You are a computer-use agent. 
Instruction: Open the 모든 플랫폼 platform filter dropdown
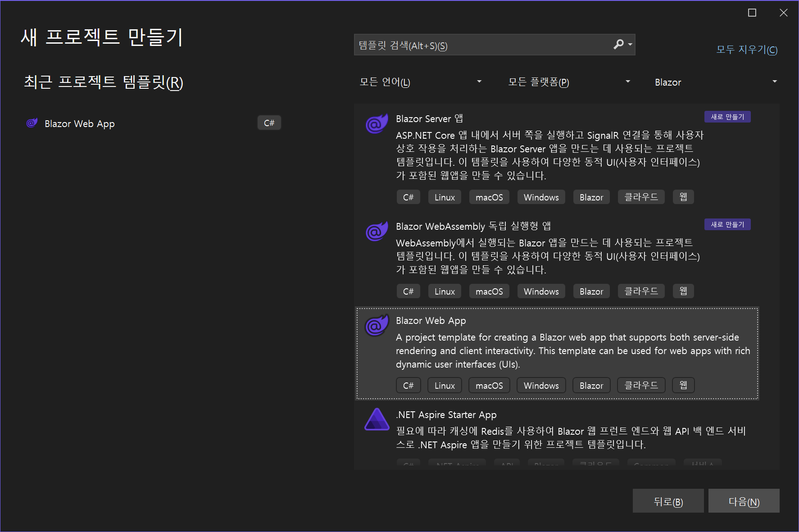[569, 82]
